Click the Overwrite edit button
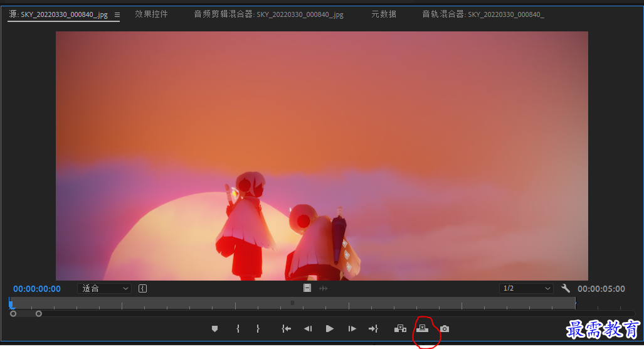 pyautogui.click(x=422, y=328)
